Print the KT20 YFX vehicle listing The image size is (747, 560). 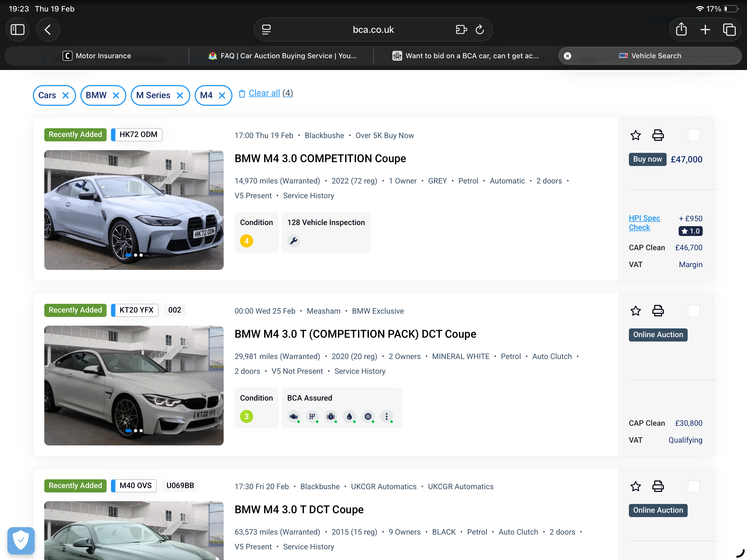click(x=658, y=311)
